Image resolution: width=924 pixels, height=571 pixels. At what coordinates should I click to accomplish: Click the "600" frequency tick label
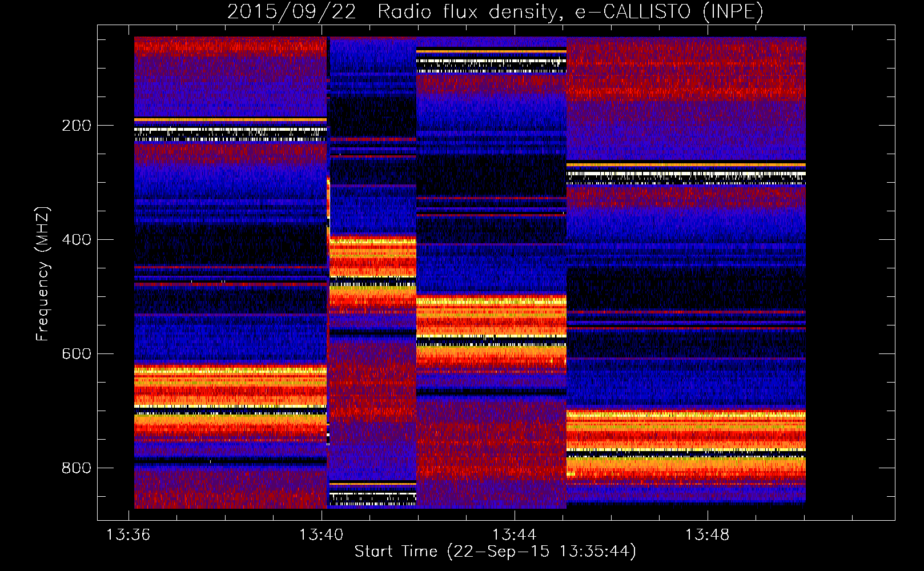click(x=77, y=354)
